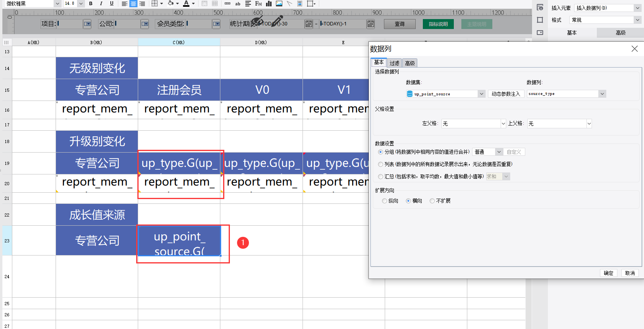This screenshot has height=329, width=644.
Task: Switch to the 基本 tab in the 数据列 dialog
Action: (379, 62)
